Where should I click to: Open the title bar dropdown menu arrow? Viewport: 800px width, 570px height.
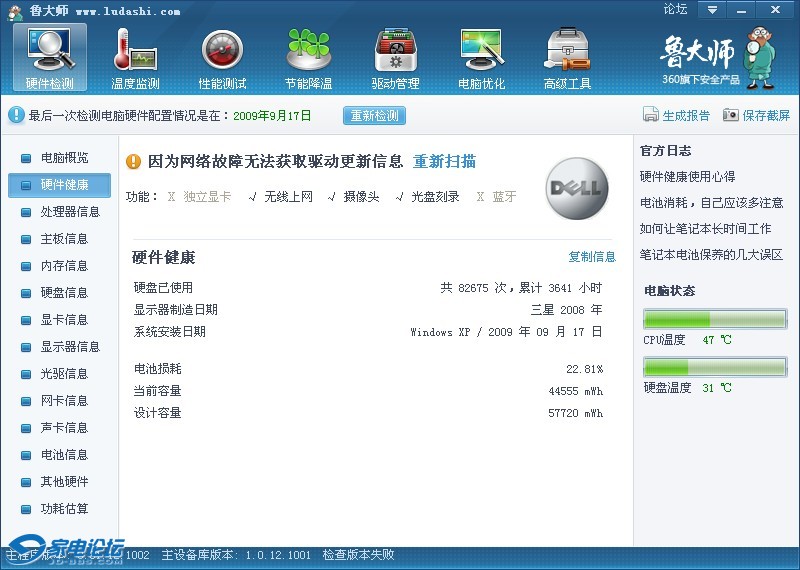pos(712,10)
